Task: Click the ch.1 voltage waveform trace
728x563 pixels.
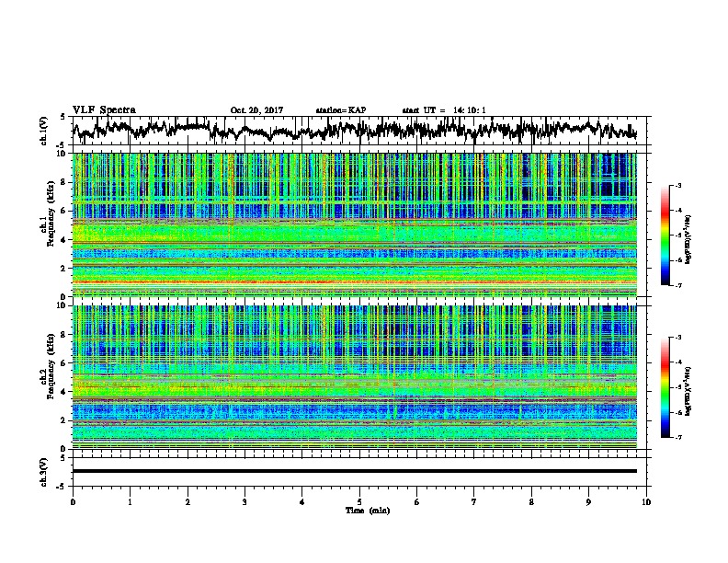Action: 354,130
